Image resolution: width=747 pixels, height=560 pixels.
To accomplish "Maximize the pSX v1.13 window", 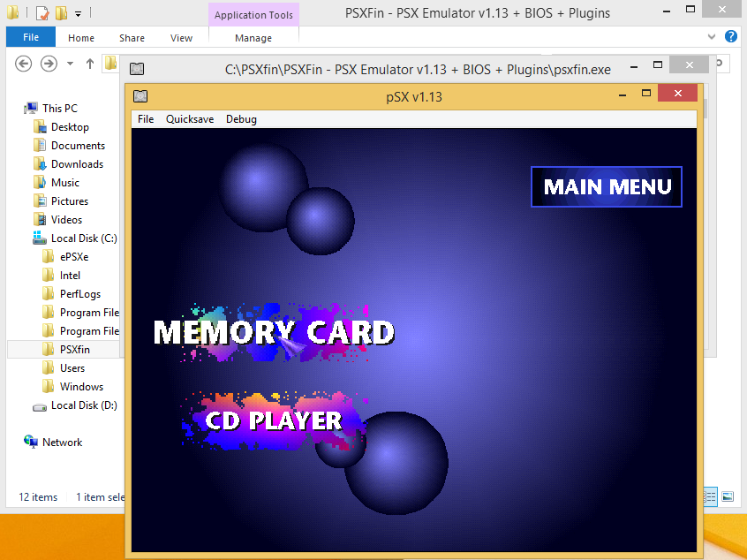I will [646, 94].
